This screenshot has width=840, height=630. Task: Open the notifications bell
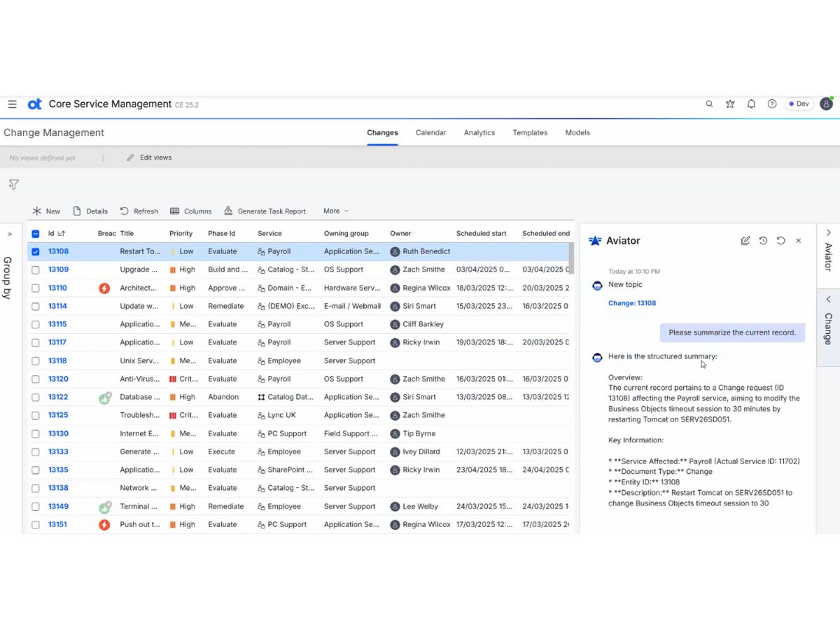(x=751, y=104)
